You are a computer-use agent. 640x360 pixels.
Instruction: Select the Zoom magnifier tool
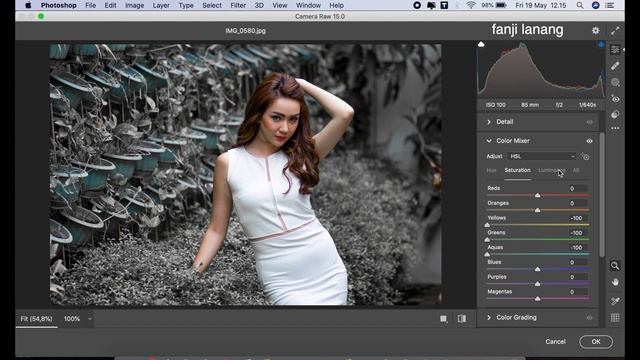point(615,266)
